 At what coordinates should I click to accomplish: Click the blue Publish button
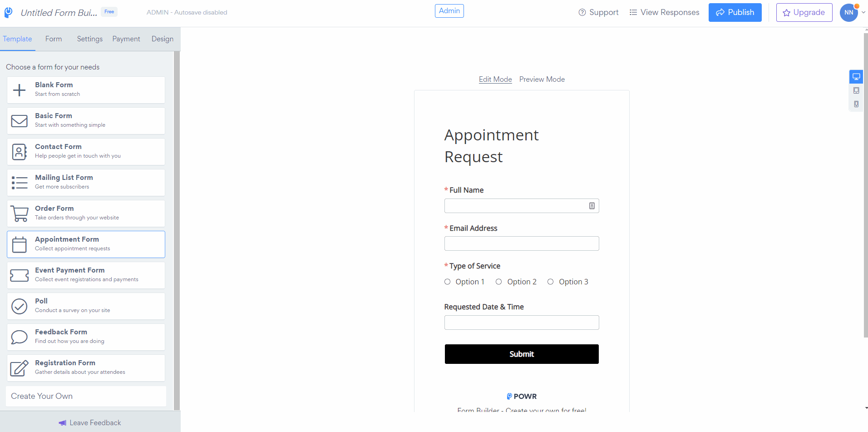click(735, 13)
